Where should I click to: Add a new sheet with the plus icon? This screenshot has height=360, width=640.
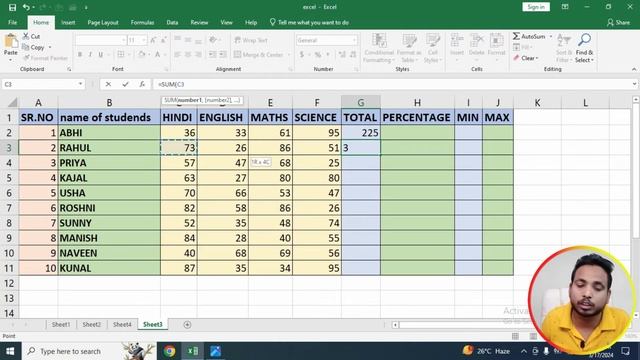point(187,324)
